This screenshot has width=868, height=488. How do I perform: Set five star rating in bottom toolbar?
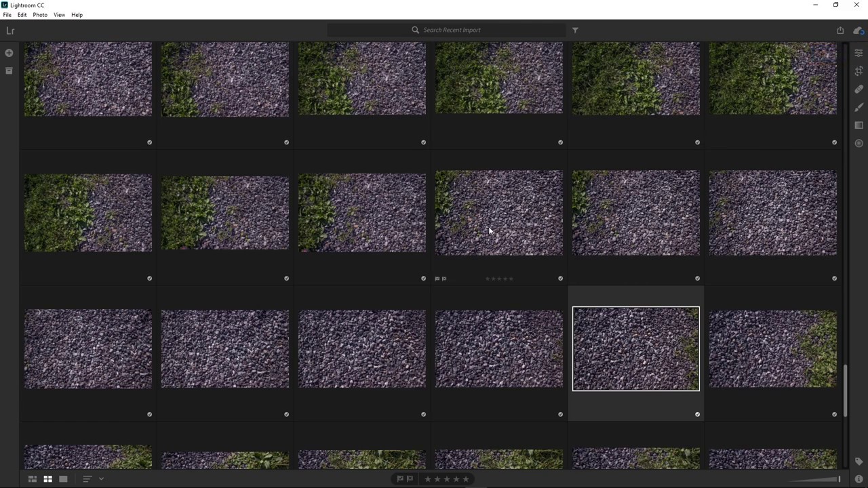[x=466, y=479]
